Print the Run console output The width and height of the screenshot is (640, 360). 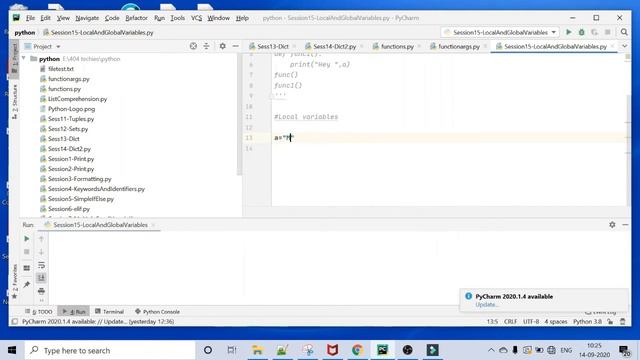pyautogui.click(x=41, y=291)
